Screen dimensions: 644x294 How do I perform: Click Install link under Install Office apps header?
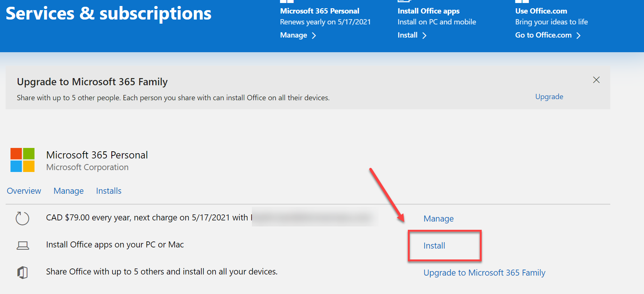coord(407,35)
